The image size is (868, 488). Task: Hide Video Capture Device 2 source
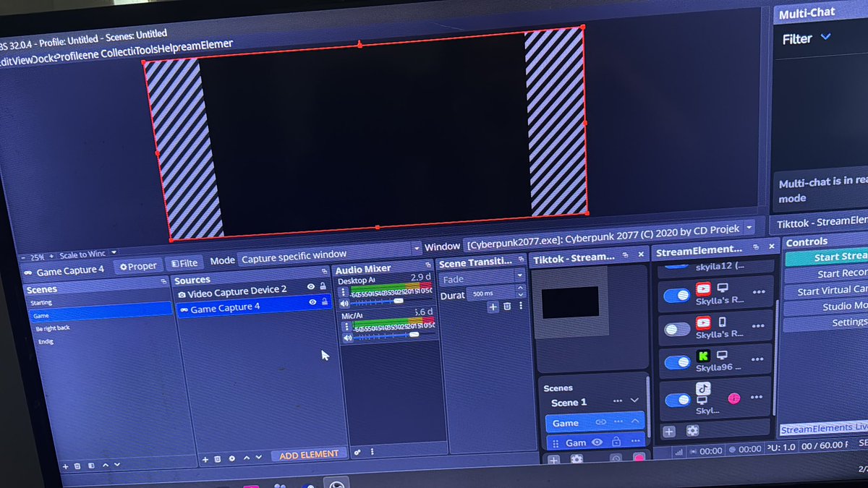point(311,287)
